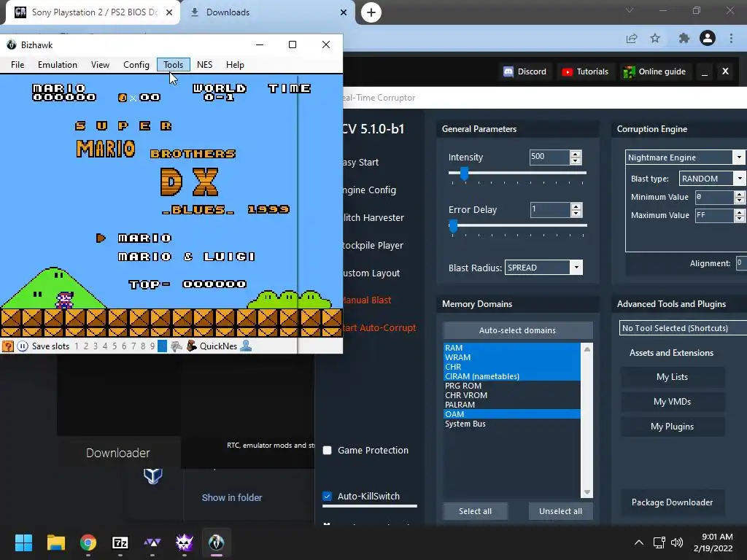Open the Blast Radius SPREAD dropdown
The height and width of the screenshot is (560, 747).
pyautogui.click(x=543, y=268)
